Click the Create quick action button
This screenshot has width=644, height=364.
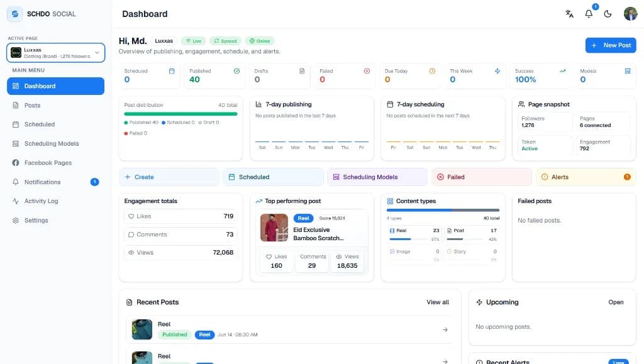169,177
